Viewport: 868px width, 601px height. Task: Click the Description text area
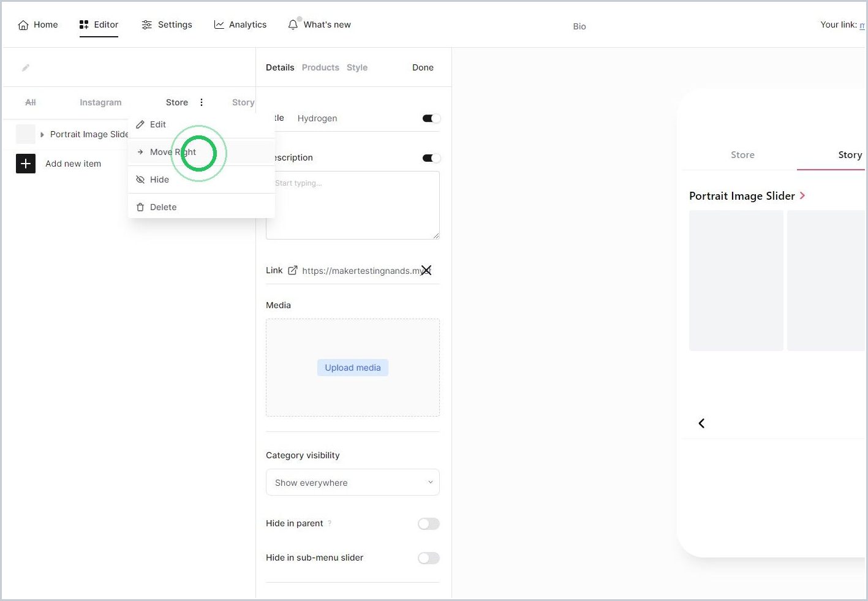[353, 205]
